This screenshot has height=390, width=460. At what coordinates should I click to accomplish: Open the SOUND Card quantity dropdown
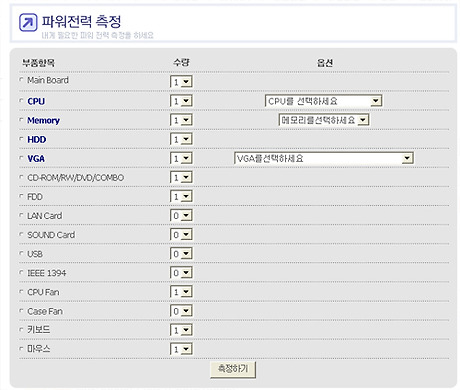[181, 235]
